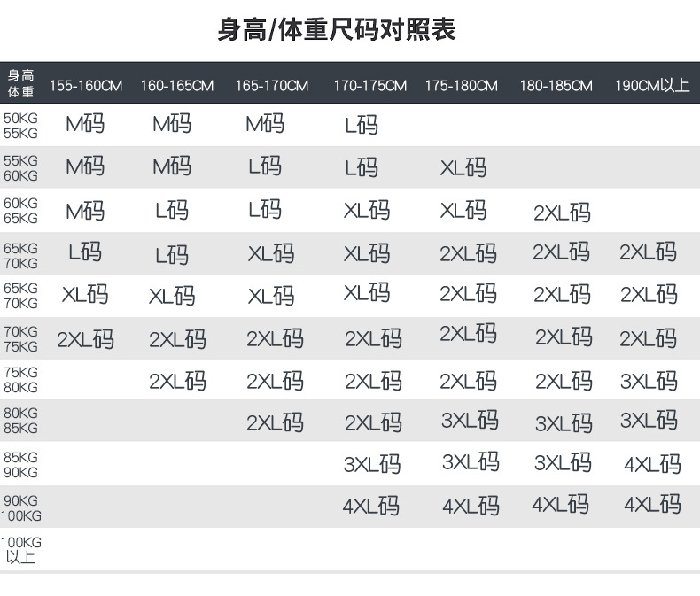Select 2XL码 in the 60-65KG row

562,212
